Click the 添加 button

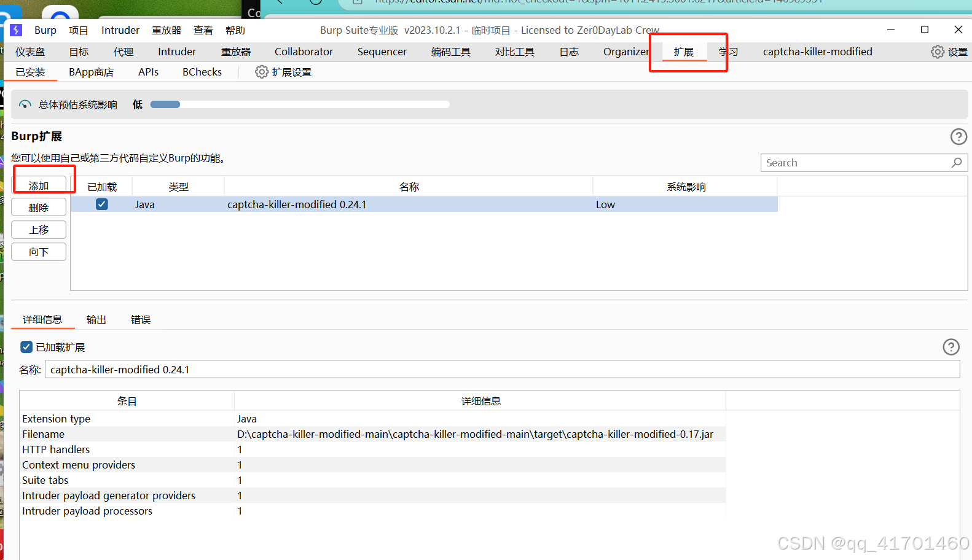39,185
